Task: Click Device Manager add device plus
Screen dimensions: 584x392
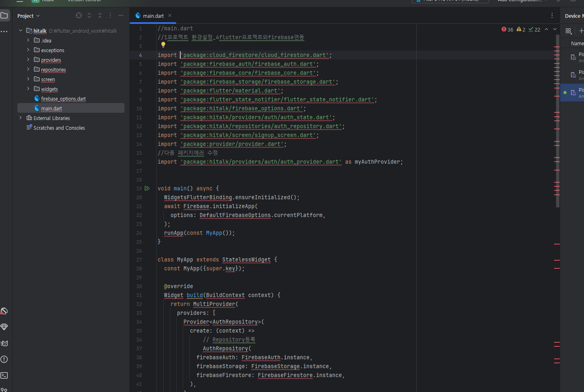Action: [x=581, y=31]
